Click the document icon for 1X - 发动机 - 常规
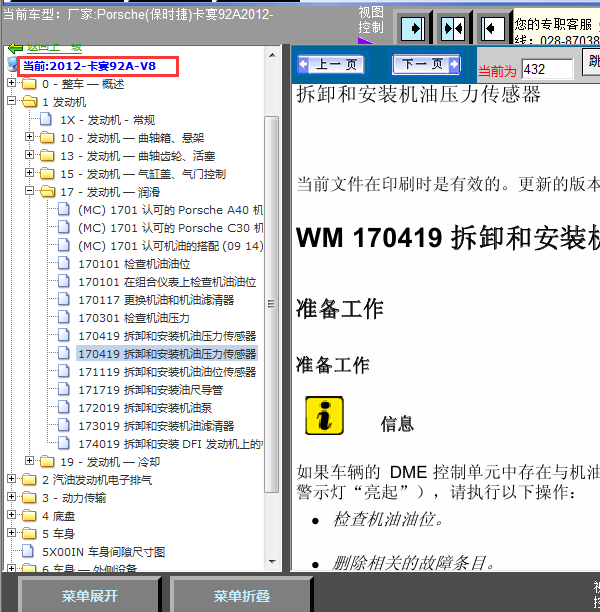 [x=46, y=119]
